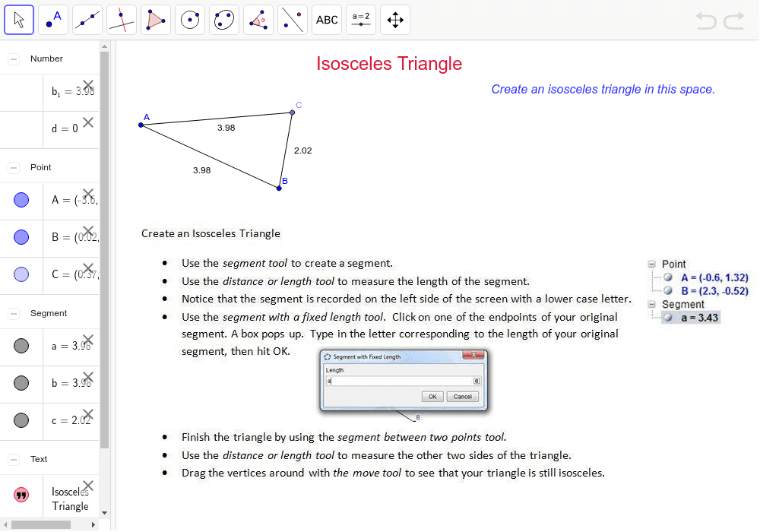This screenshot has height=532, width=760.
Task: Select the Point tool
Action: (53, 20)
